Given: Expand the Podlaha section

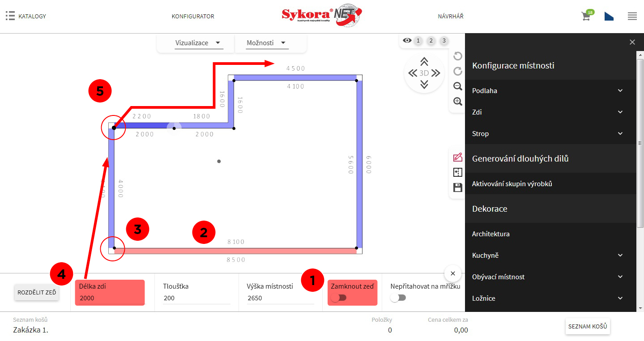Looking at the screenshot, I should tap(550, 91).
